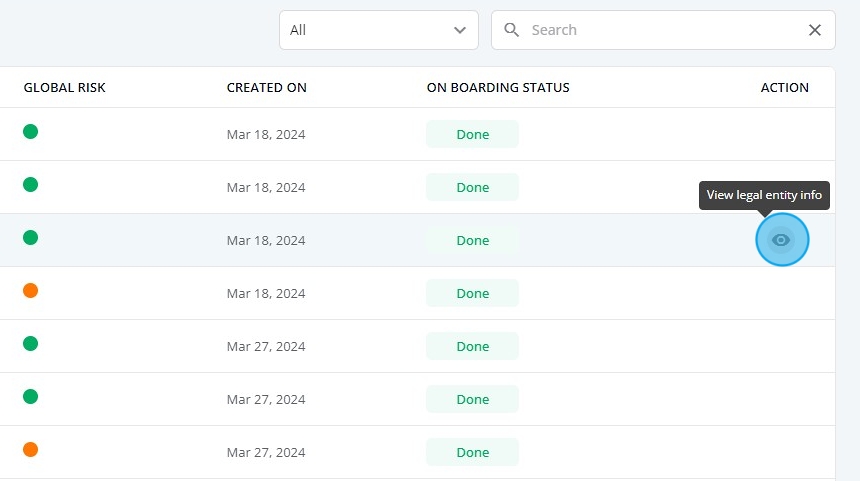Click Done status beside the orange-risk Mar 18 row
The width and height of the screenshot is (860, 481).
[x=472, y=293]
